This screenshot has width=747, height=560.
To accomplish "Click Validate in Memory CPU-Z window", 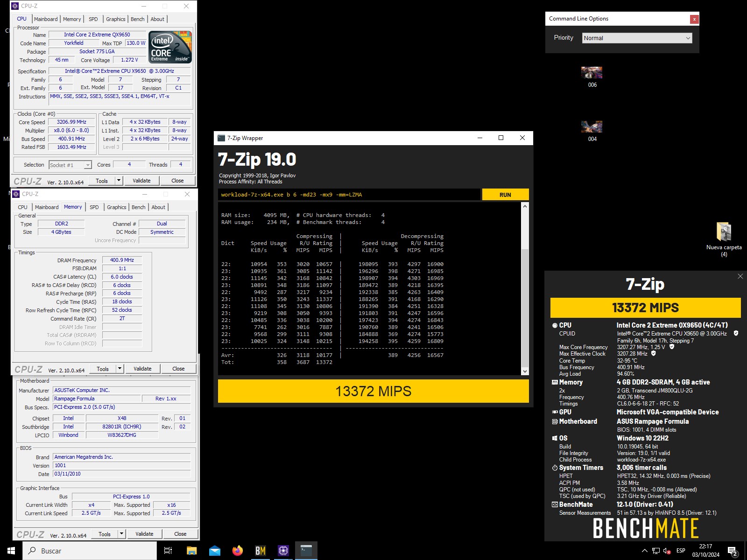I will click(142, 369).
